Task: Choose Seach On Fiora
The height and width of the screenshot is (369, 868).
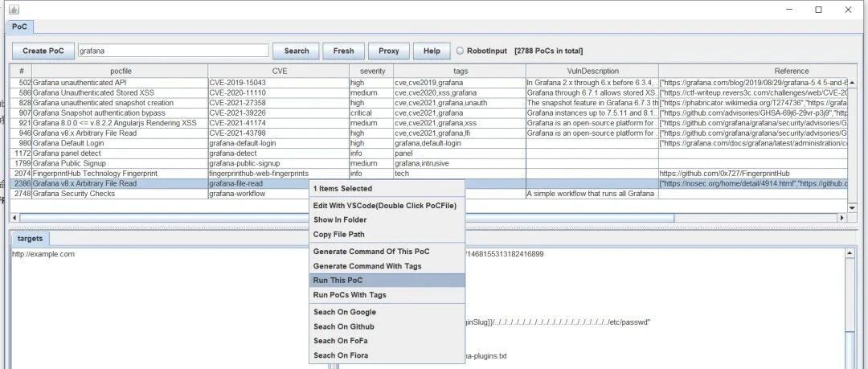Action: [x=387, y=355]
